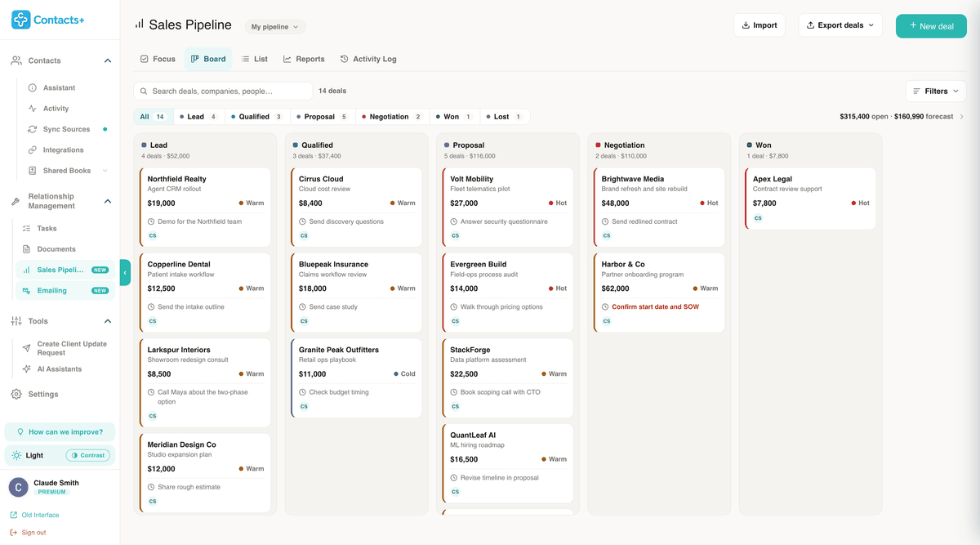This screenshot has width=980, height=545.
Task: Toggle the Light theme switch
Action: [28, 455]
